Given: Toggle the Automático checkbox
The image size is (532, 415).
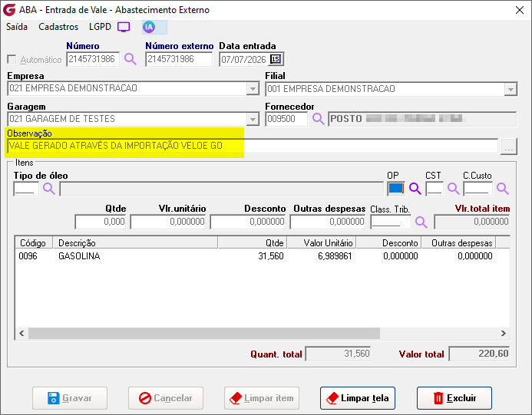Looking at the screenshot, I should point(12,60).
